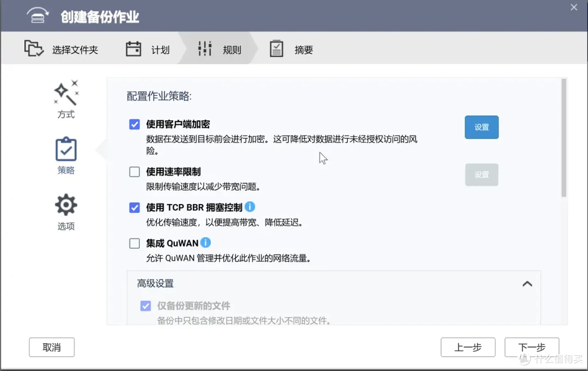
Task: Select the 选项 sidebar label
Action: coord(66,226)
